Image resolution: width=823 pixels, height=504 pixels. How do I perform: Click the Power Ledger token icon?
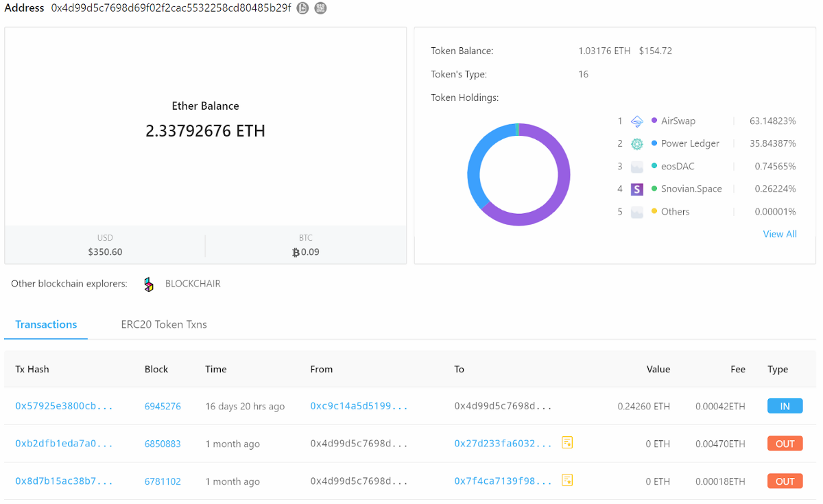pos(637,144)
